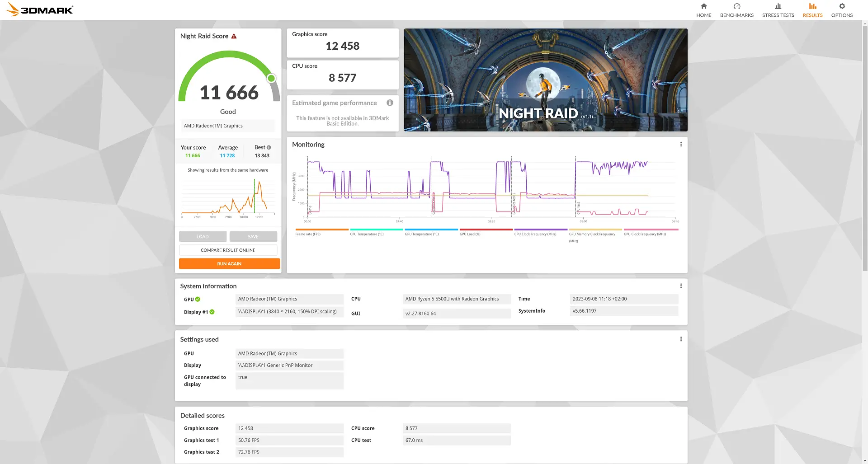Click the CPU field AMD Ryzen 5 5500U
868x464 pixels.
(457, 299)
